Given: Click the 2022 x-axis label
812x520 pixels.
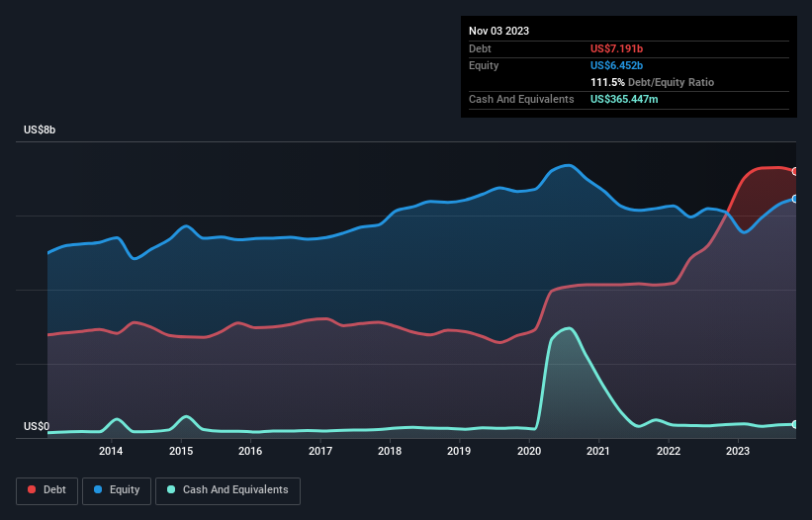Looking at the screenshot, I should (x=668, y=451).
